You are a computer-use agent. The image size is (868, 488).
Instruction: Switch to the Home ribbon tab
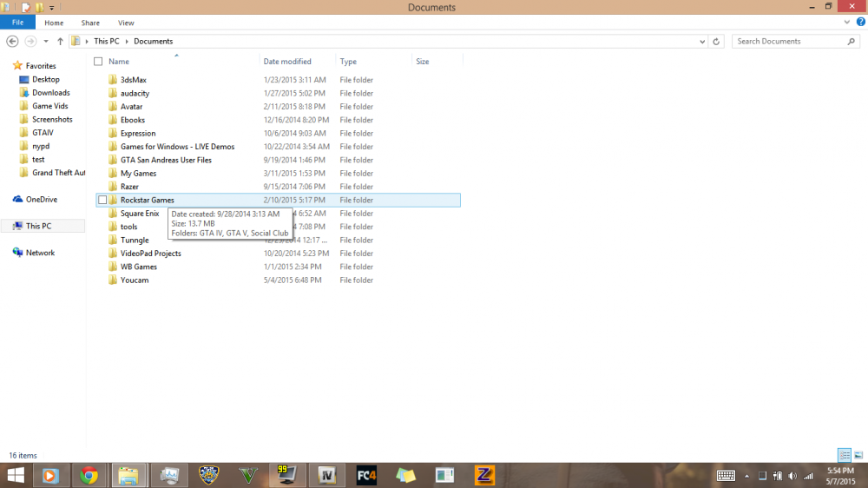(x=54, y=23)
